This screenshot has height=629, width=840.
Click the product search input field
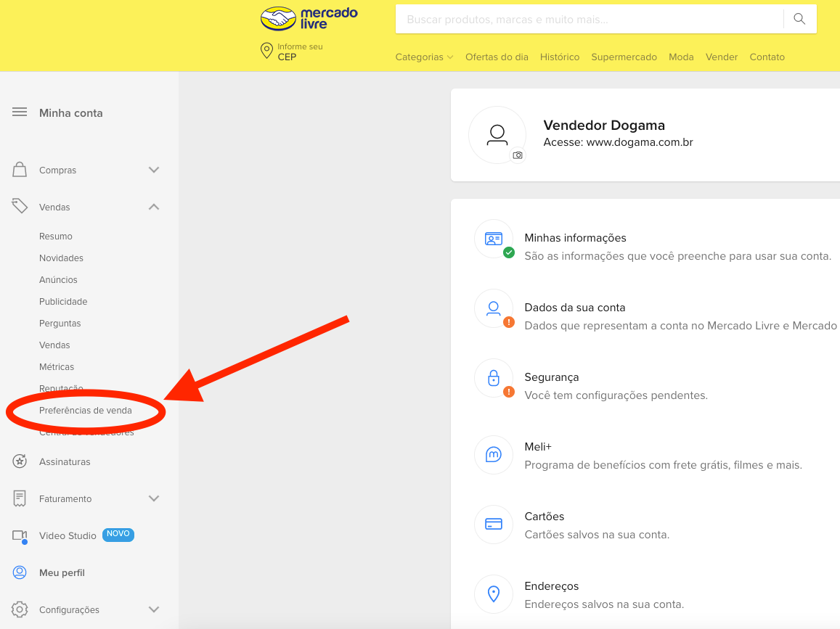coord(590,20)
